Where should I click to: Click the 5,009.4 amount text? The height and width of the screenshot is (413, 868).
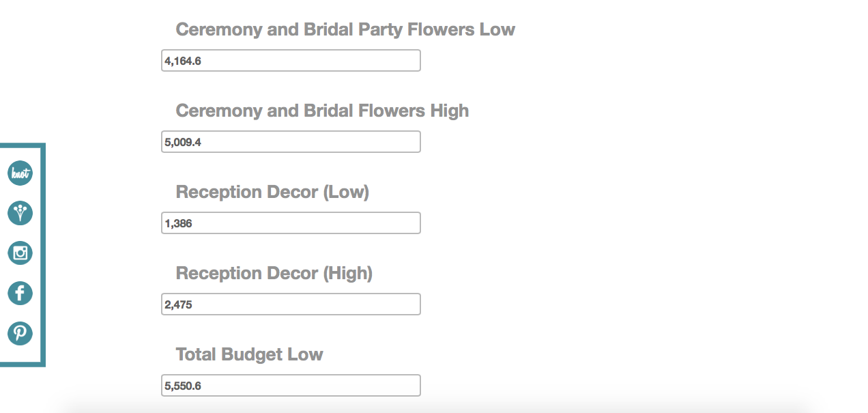(183, 142)
